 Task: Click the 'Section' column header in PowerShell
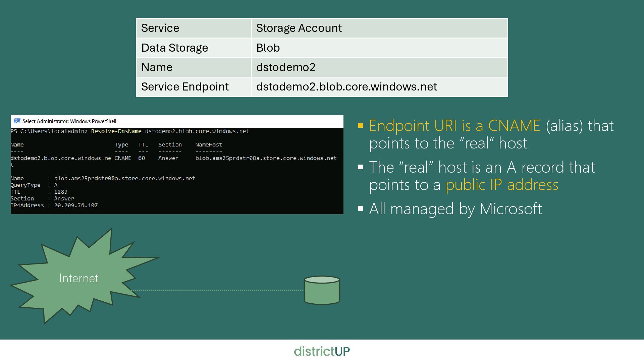(170, 145)
